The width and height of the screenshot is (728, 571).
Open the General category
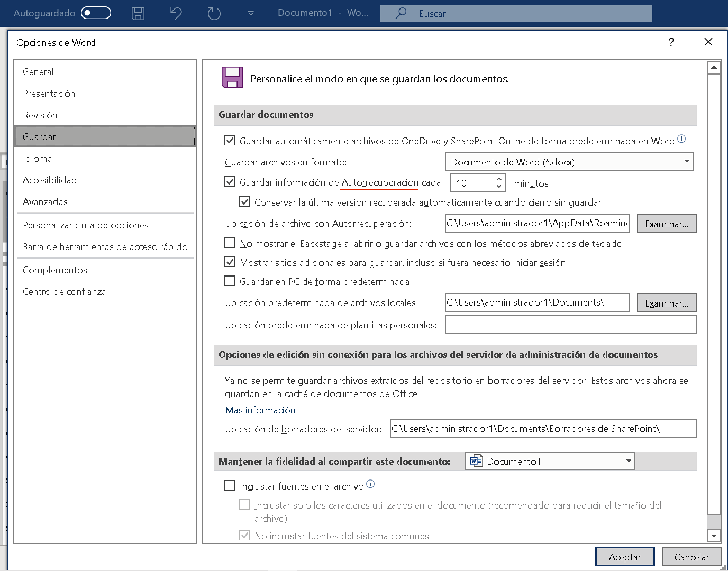(105, 72)
